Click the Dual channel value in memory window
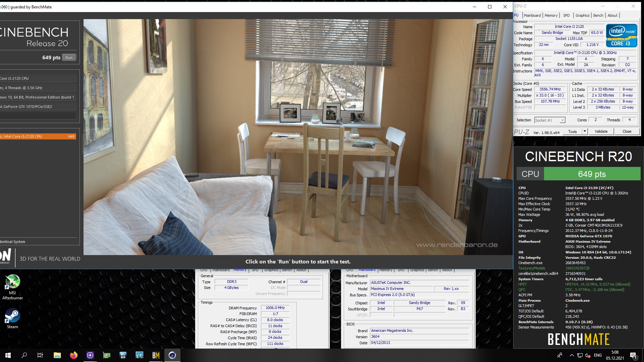Viewport: 644px width, 362px height. [x=304, y=282]
